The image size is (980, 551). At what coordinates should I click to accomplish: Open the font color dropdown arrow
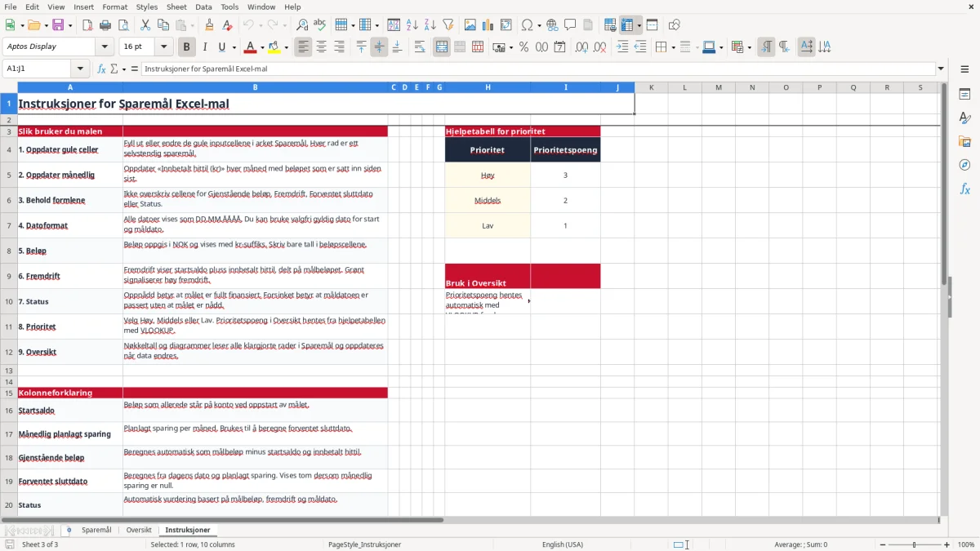tap(263, 47)
